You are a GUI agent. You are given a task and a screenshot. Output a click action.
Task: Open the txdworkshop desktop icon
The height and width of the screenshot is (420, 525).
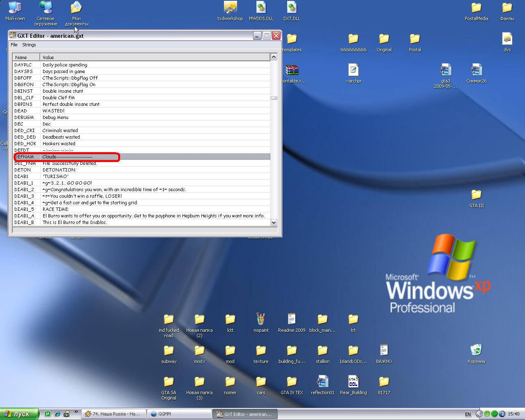pyautogui.click(x=230, y=8)
